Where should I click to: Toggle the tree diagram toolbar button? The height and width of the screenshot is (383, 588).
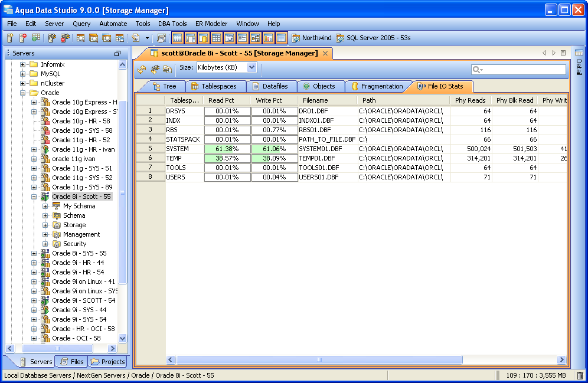256,38
